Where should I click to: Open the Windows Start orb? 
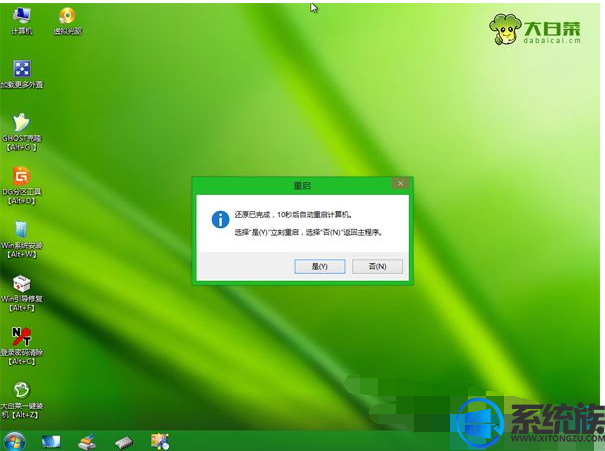14,441
